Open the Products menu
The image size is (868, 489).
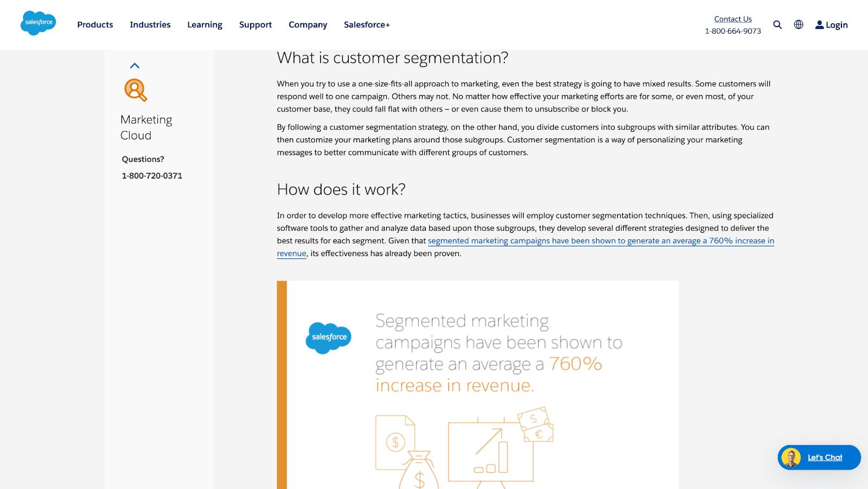[95, 25]
